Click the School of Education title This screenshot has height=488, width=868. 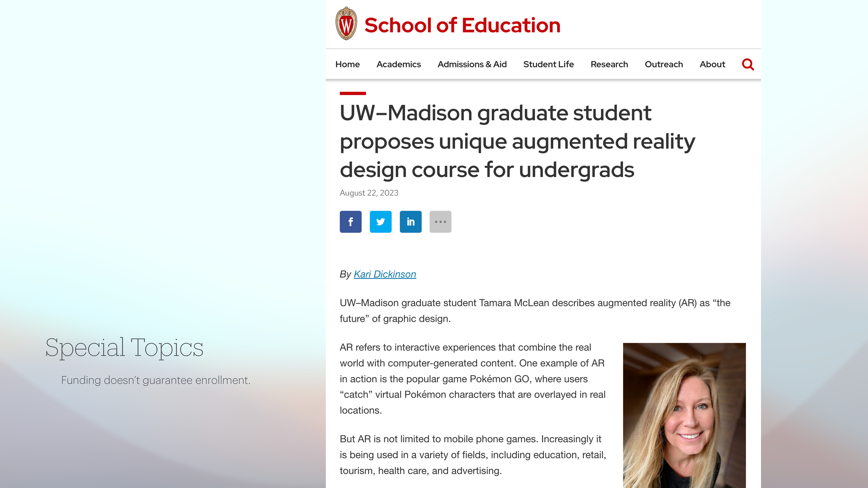[462, 25]
